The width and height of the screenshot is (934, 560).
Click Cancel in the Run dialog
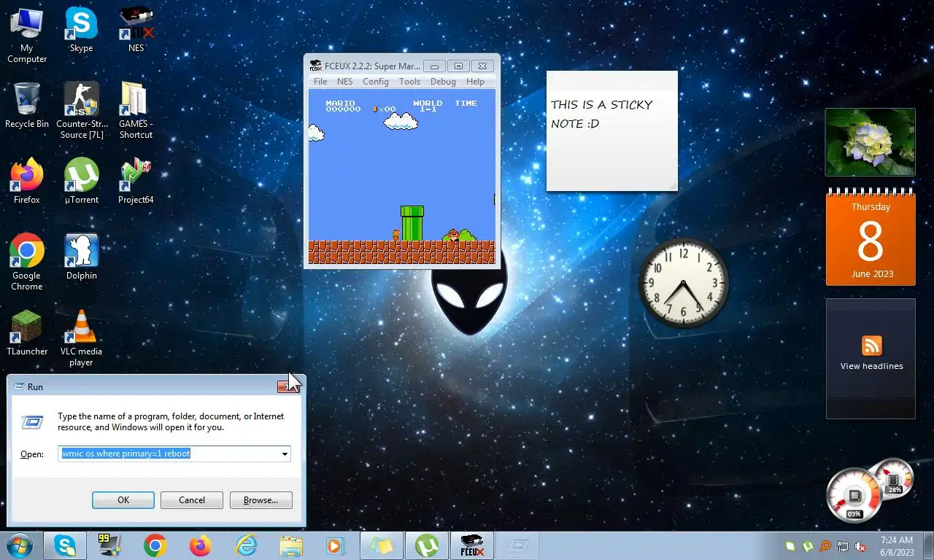click(192, 500)
